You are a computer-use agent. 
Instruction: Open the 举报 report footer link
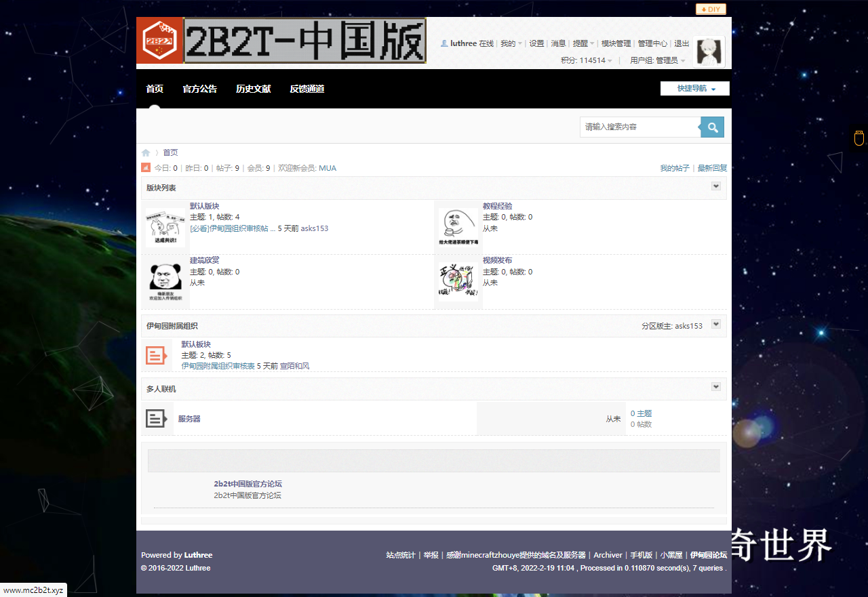coord(431,555)
